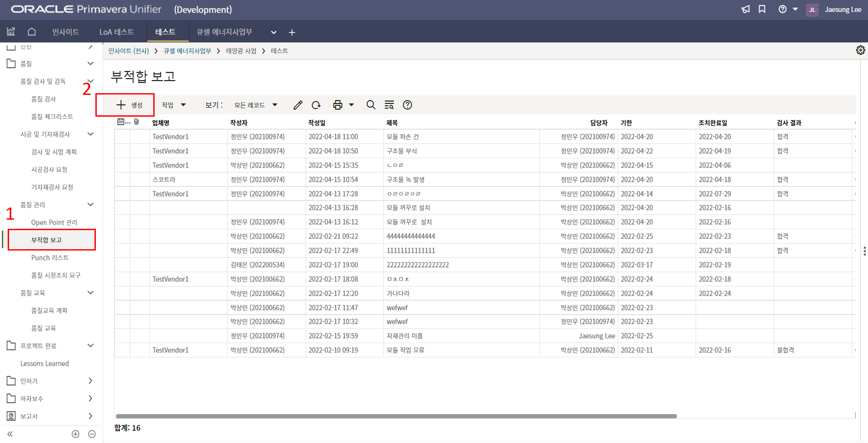The image size is (868, 443).
Task: Open the 모든 레코드 view dropdown
Action: (x=255, y=105)
